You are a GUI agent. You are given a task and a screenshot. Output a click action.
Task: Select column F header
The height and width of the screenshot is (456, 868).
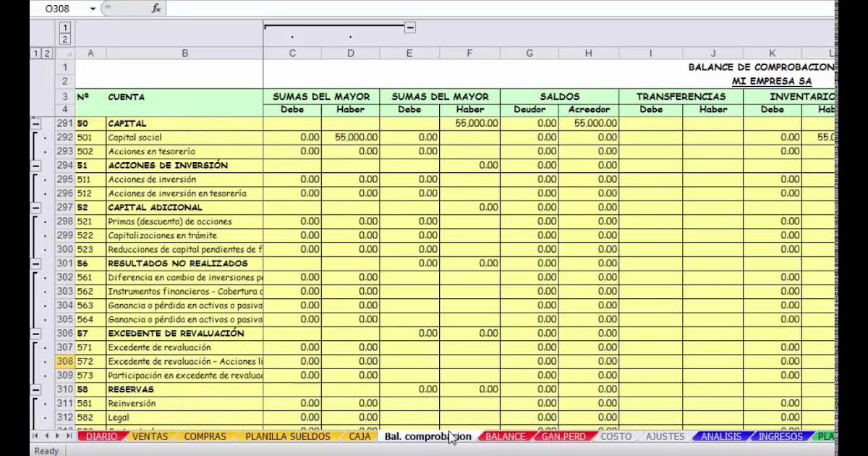[469, 53]
